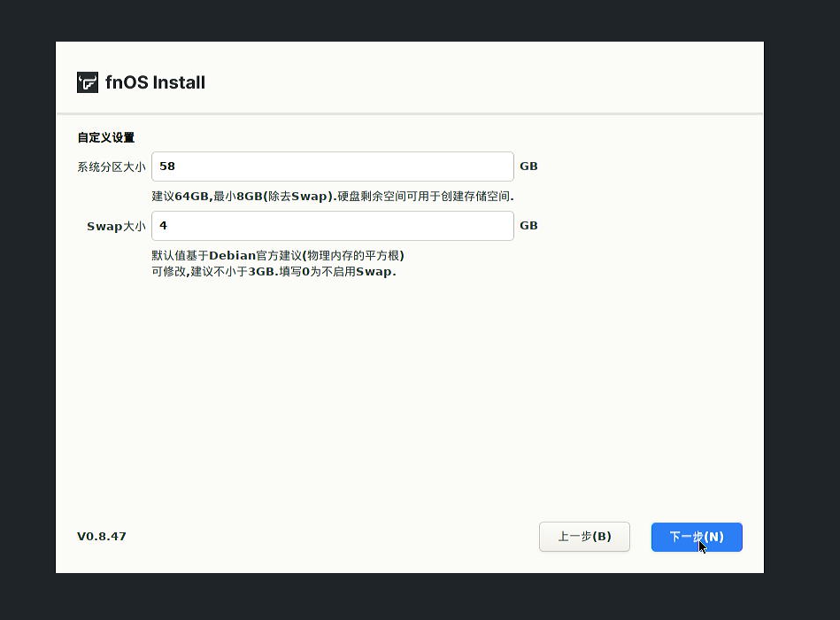
Task: Click the 系统分区大小 input field
Action: 333,167
